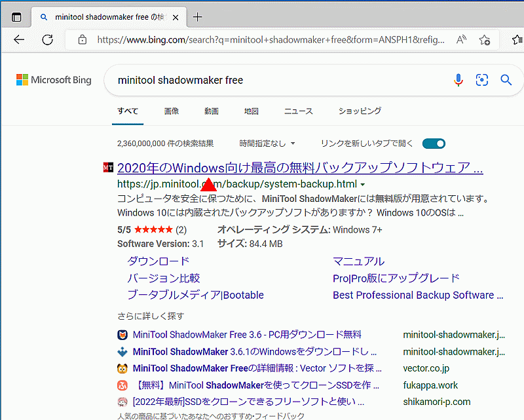This screenshot has height=420, width=524.
Task: Switch to the 画像 tab
Action: 172,111
